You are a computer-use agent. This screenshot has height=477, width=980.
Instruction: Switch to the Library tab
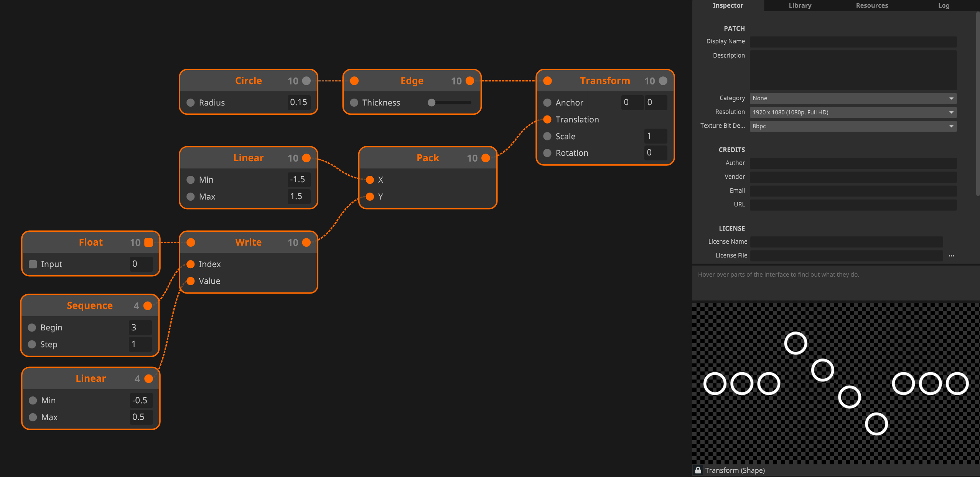tap(800, 5)
